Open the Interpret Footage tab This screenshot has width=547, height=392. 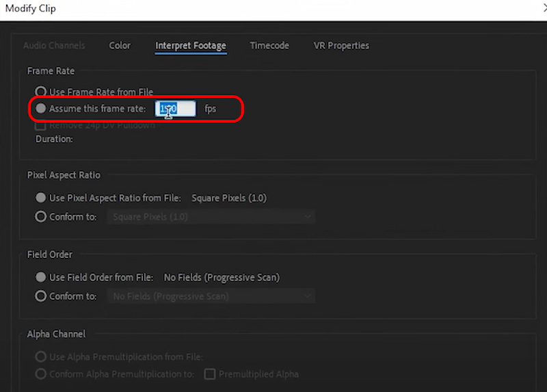[191, 46]
